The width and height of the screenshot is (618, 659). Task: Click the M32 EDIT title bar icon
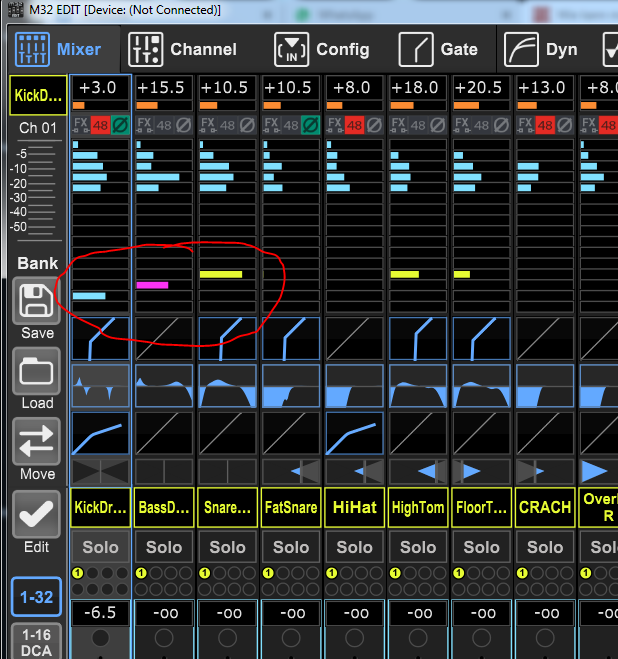click(x=16, y=10)
